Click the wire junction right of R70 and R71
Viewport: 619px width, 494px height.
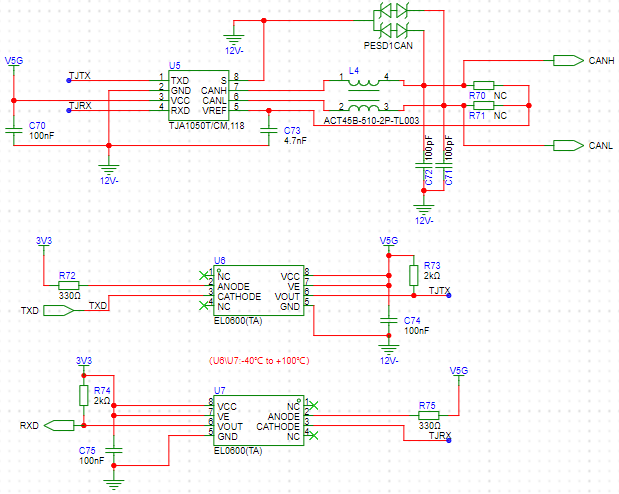529,105
